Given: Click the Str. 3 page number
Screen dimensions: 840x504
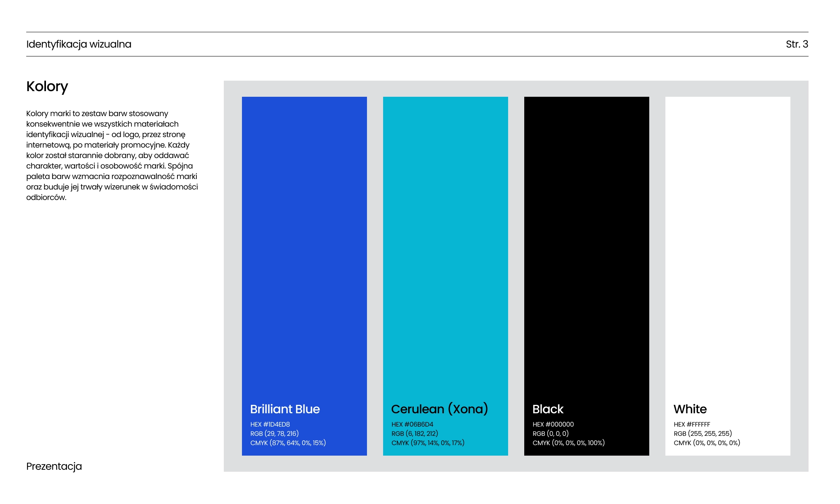Looking at the screenshot, I should [796, 44].
